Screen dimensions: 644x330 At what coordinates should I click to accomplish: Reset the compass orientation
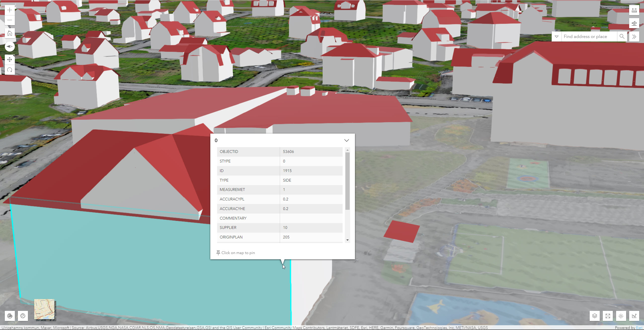(x=10, y=47)
